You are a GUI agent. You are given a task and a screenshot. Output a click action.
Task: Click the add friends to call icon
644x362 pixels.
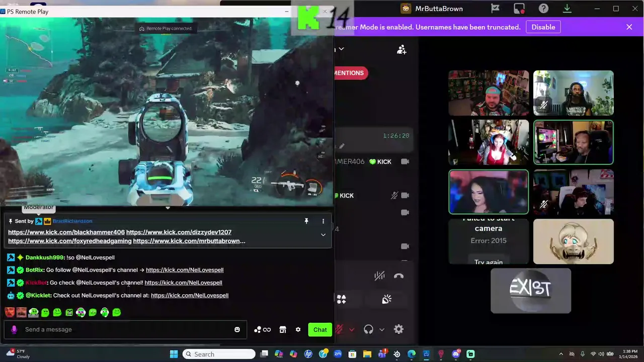(401, 50)
